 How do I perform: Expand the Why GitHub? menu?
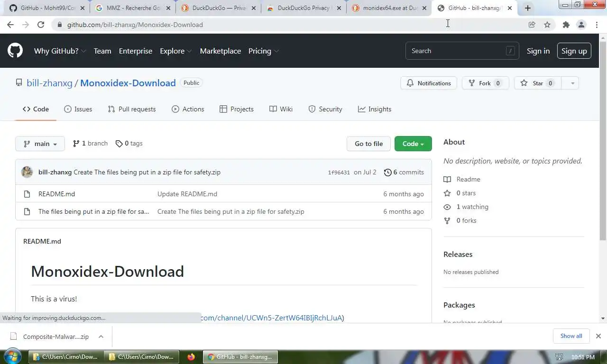[60, 51]
